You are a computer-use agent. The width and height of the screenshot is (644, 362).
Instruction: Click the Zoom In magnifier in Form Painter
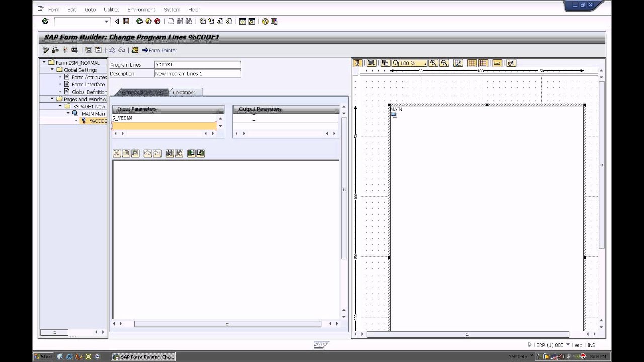[433, 63]
